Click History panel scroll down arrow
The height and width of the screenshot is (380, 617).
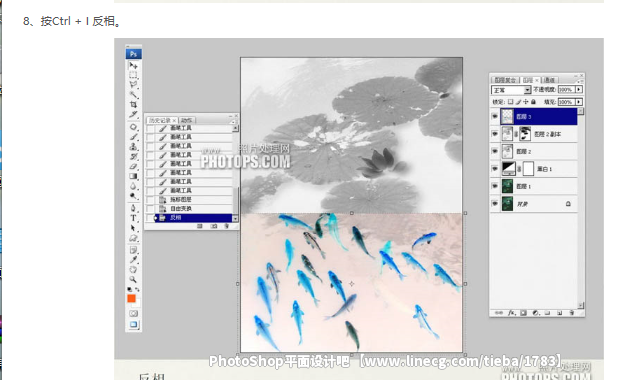pos(235,218)
